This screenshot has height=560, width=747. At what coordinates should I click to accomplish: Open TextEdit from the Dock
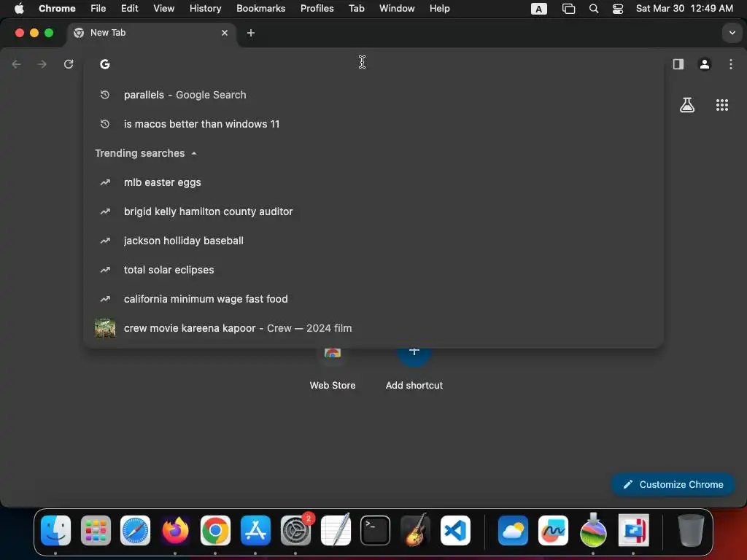(x=336, y=531)
